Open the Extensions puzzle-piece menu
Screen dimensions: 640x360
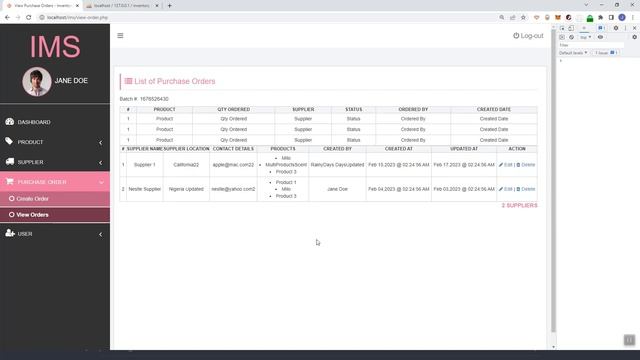(x=600, y=18)
